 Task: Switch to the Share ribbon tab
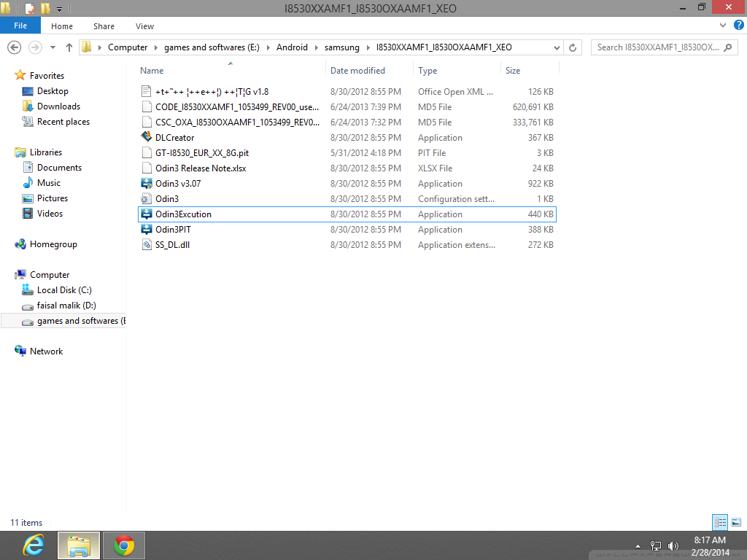coord(104,26)
